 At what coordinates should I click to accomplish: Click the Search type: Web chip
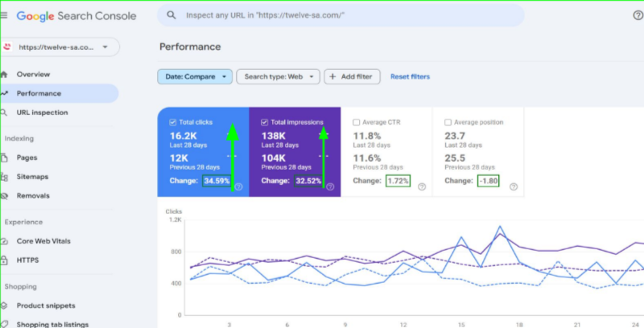(278, 76)
